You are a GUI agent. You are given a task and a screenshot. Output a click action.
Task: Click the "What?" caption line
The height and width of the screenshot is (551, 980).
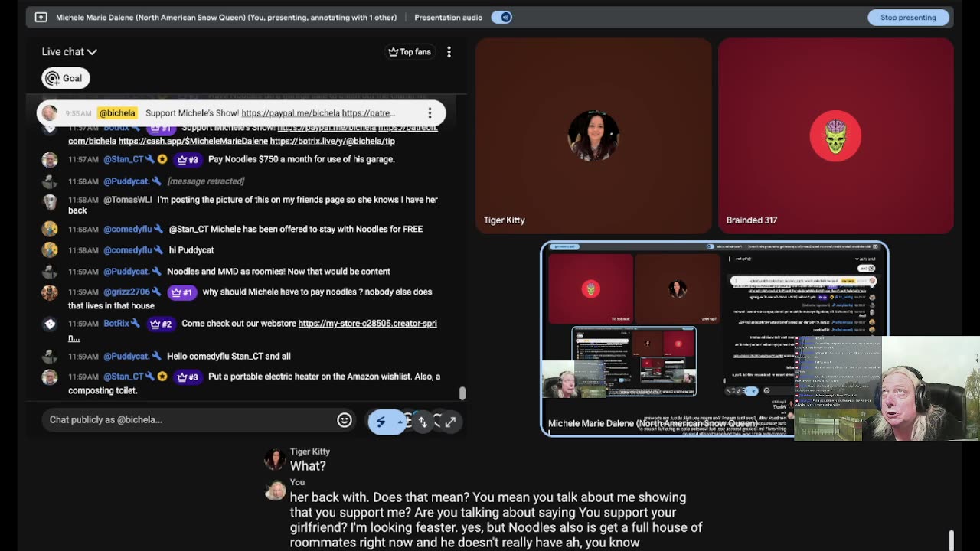point(308,465)
